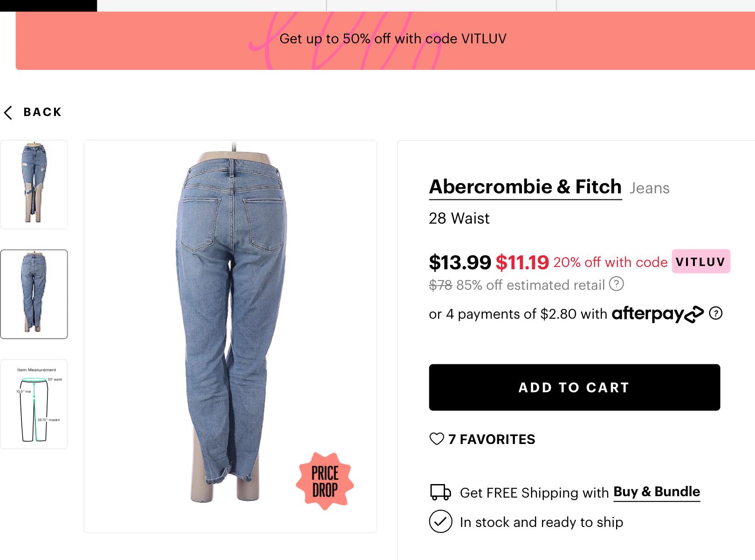Select the ripped jeans front thumbnail
The height and width of the screenshot is (560, 755).
pos(35,184)
